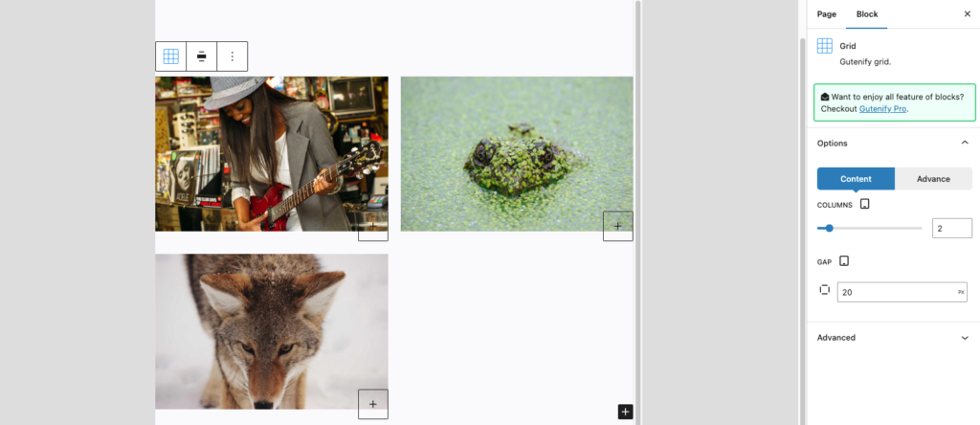This screenshot has width=980, height=425.
Task: Open the Gutenify Pro link
Action: (x=882, y=109)
